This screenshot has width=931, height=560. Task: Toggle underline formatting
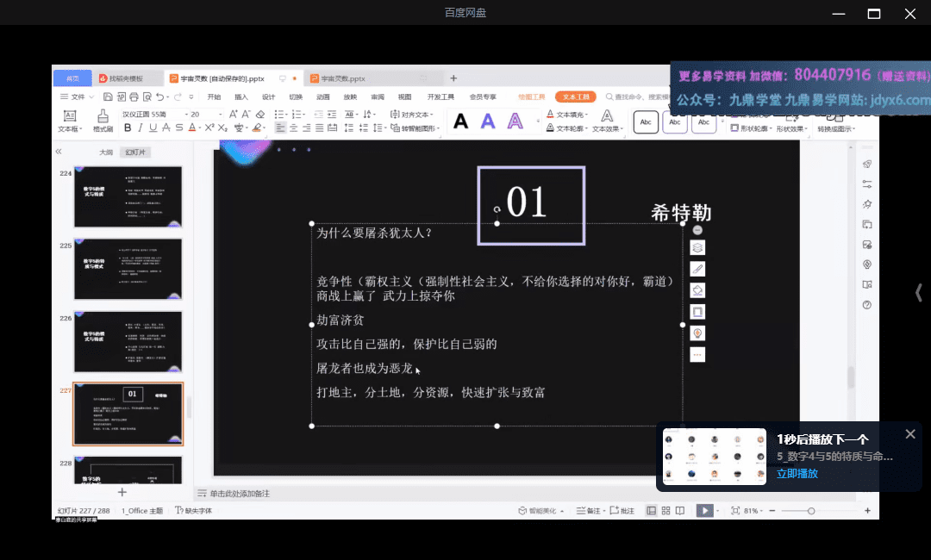[153, 127]
